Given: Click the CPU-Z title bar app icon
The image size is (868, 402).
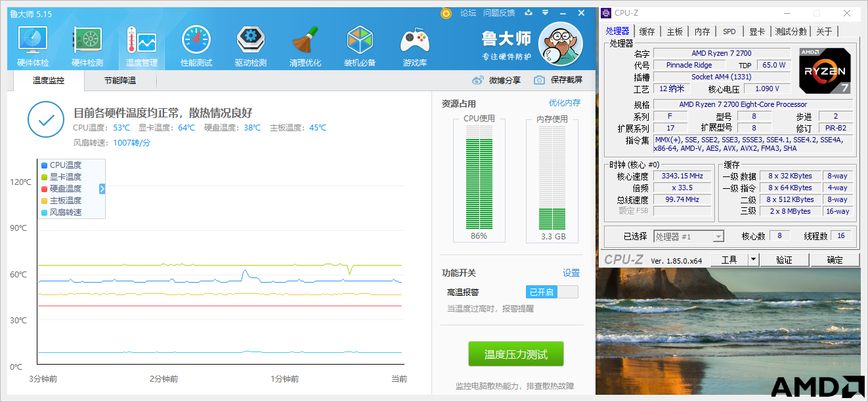Looking at the screenshot, I should (606, 13).
